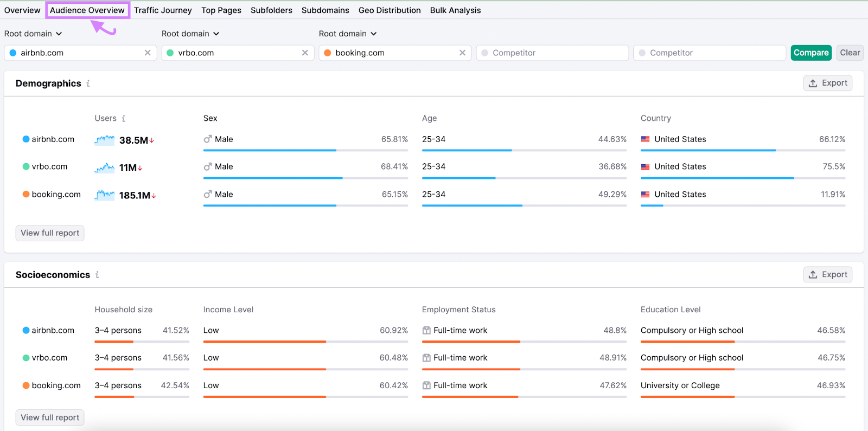This screenshot has width=868, height=431.
Task: Click the 60.92% Low income bar
Action: click(x=305, y=342)
